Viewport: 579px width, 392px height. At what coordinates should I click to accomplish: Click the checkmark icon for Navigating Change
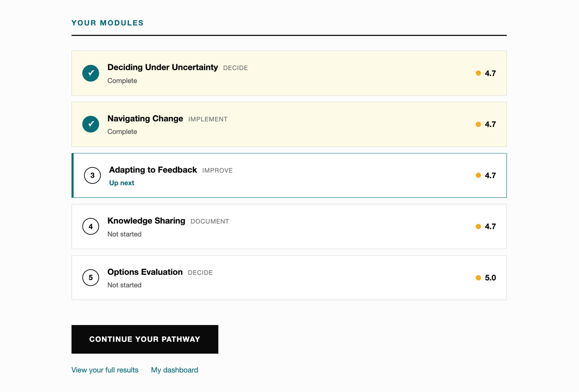[90, 124]
